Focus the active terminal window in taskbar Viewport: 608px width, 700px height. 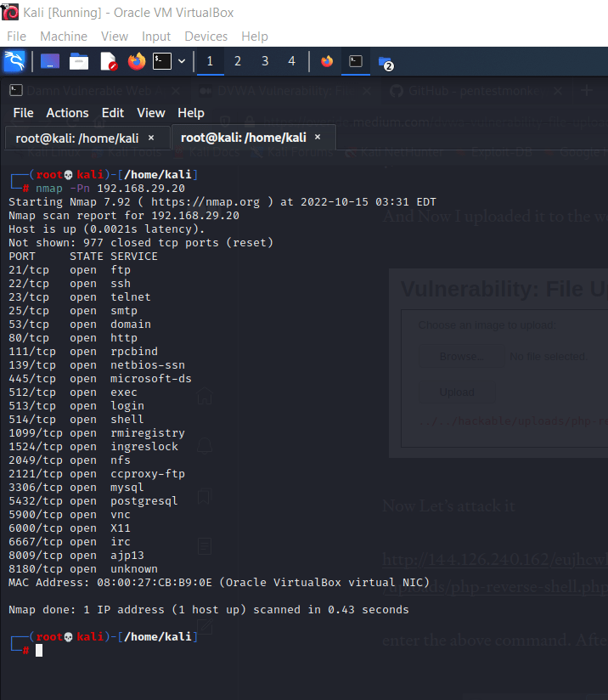(x=356, y=61)
